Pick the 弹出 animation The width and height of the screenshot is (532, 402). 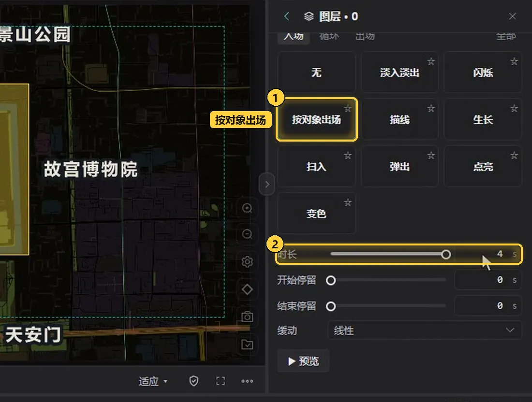pyautogui.click(x=399, y=166)
